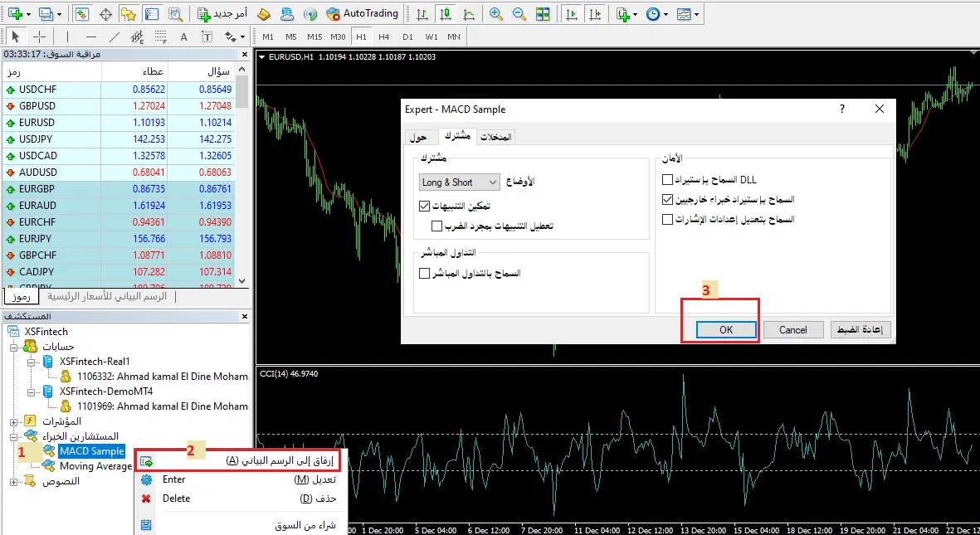
Task: Switch to the المدخلات inputs tab
Action: pos(496,137)
